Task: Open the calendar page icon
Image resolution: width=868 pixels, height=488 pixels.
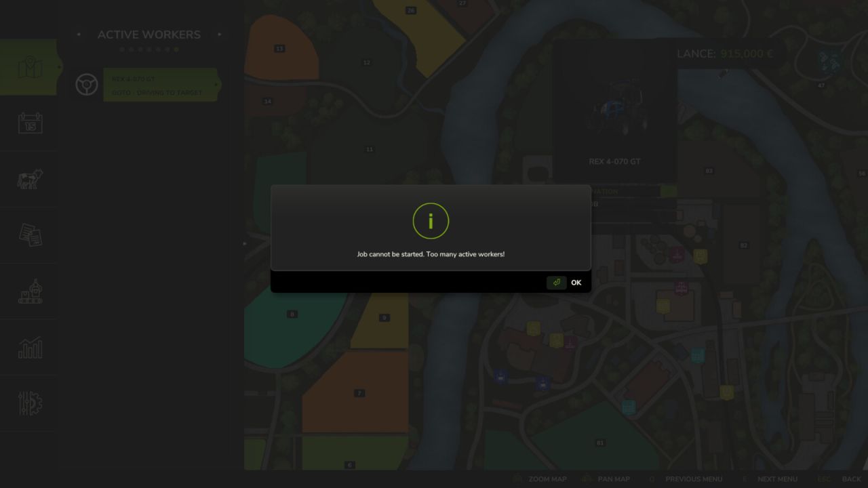Action: pos(30,123)
